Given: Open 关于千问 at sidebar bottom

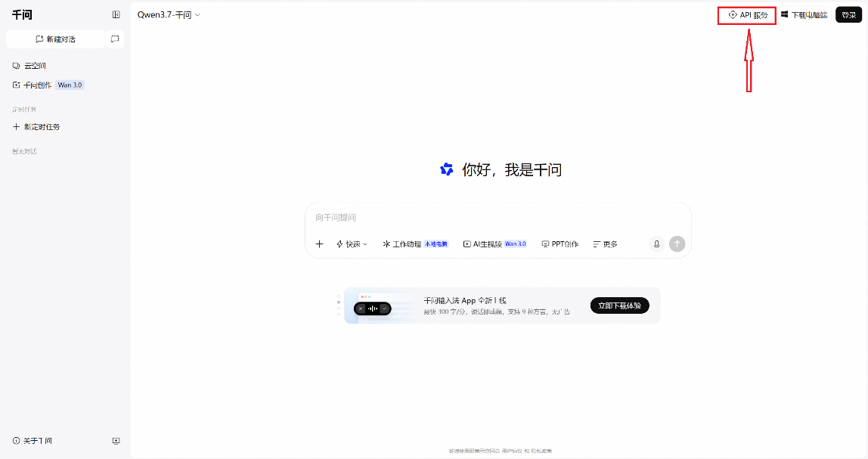Looking at the screenshot, I should point(32,441).
